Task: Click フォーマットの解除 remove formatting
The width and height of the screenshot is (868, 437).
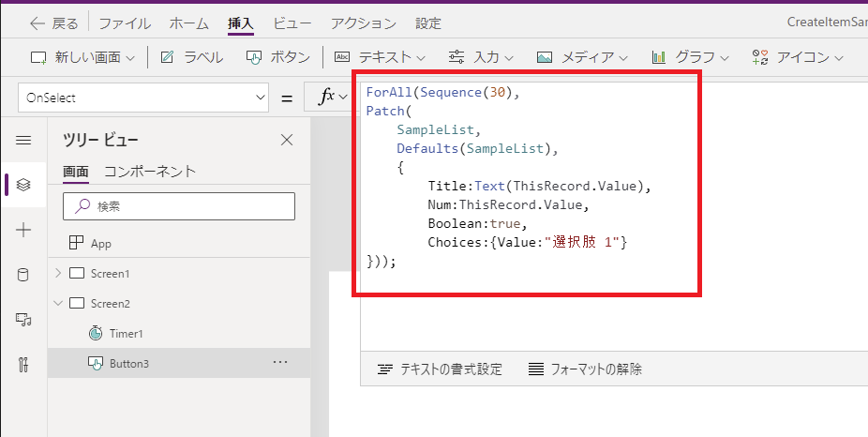Action: tap(585, 369)
